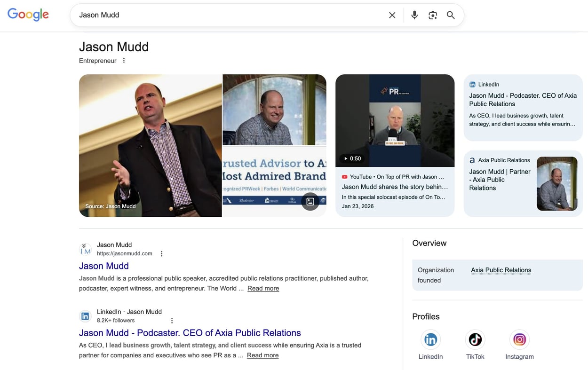Click the Organization founded label
The height and width of the screenshot is (370, 588).
(x=436, y=275)
